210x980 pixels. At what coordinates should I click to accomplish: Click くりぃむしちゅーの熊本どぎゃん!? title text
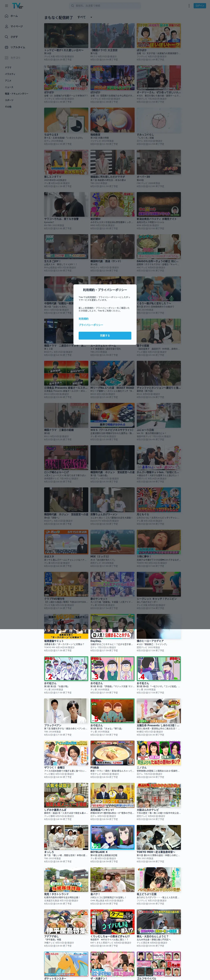click(110, 937)
